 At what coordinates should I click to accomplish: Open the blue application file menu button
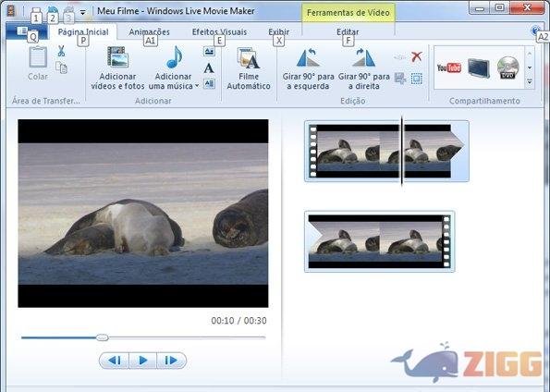[x=26, y=31]
